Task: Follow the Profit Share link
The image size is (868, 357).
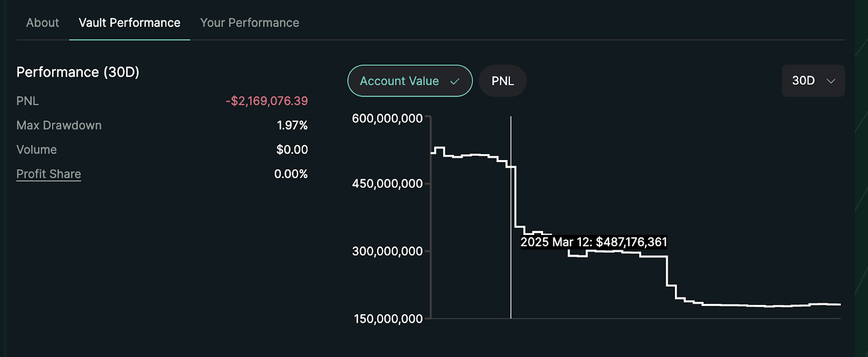Action: (x=49, y=174)
